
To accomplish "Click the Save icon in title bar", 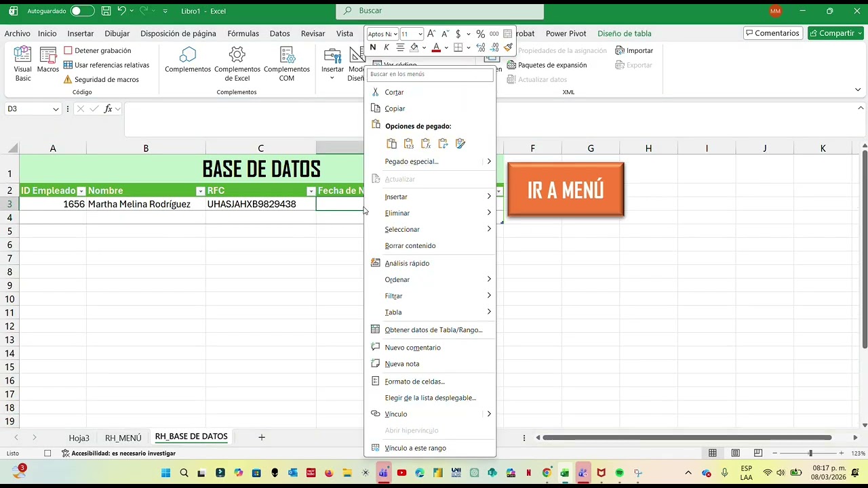I will click(x=106, y=11).
